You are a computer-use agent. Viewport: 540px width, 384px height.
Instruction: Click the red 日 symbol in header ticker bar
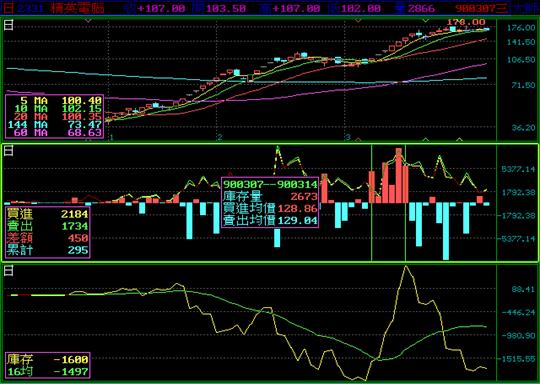[8, 8]
